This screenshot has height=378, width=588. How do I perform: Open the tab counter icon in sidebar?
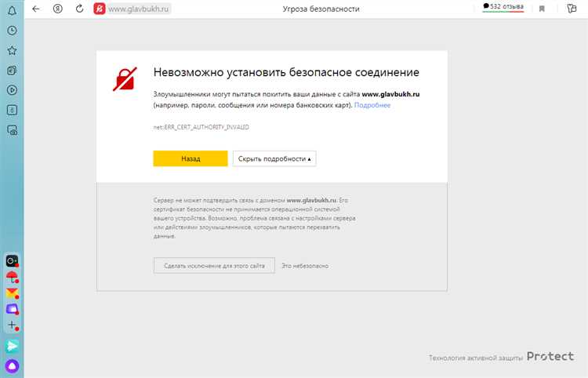(x=12, y=110)
